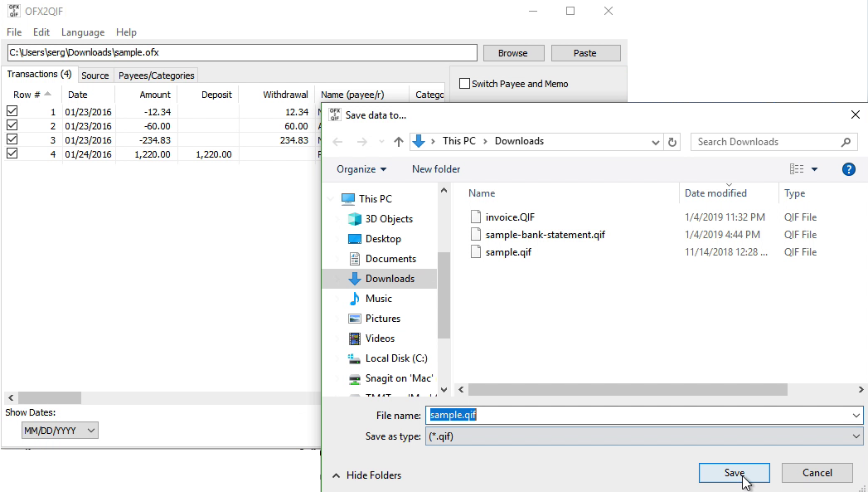Click the navigation pane vertical scrollbar
Screen dimensions: 868x492
[444, 295]
